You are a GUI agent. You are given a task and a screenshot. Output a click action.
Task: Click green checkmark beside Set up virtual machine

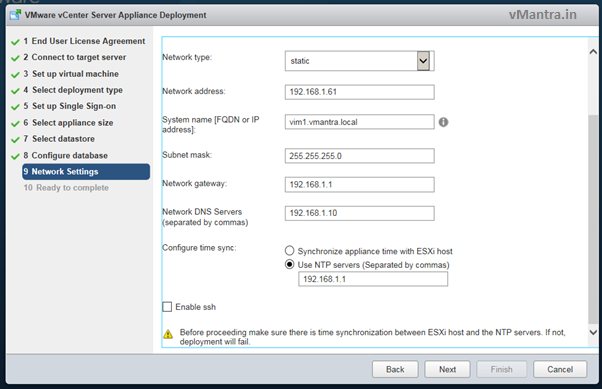(15, 74)
